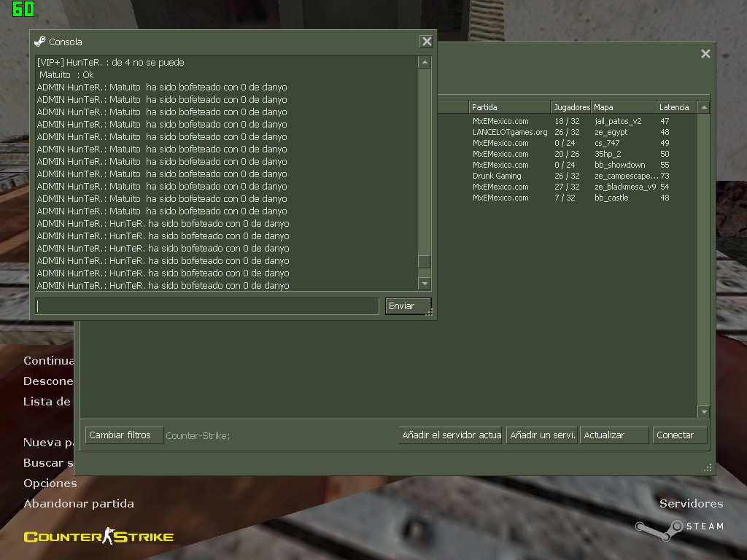Viewport: 747px width, 560px height.
Task: Sort servers by Jugadores column
Action: pyautogui.click(x=571, y=107)
